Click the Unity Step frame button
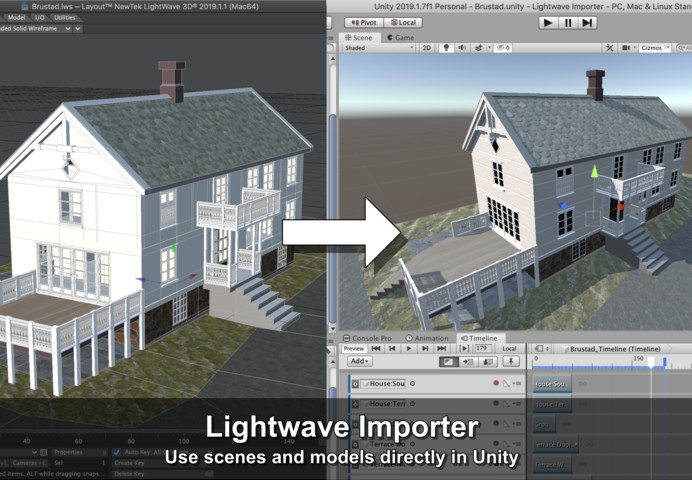This screenshot has width=692, height=480. point(587,23)
